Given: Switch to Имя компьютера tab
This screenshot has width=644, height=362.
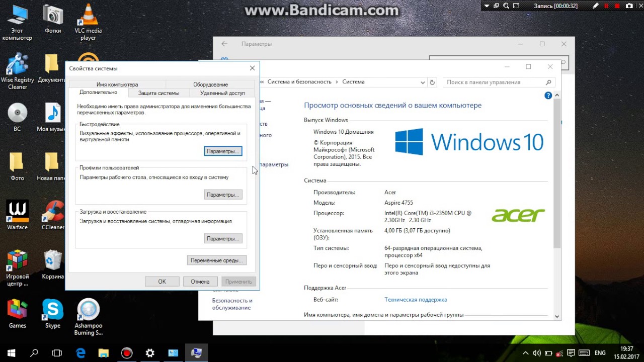Looking at the screenshot, I should pyautogui.click(x=117, y=84).
